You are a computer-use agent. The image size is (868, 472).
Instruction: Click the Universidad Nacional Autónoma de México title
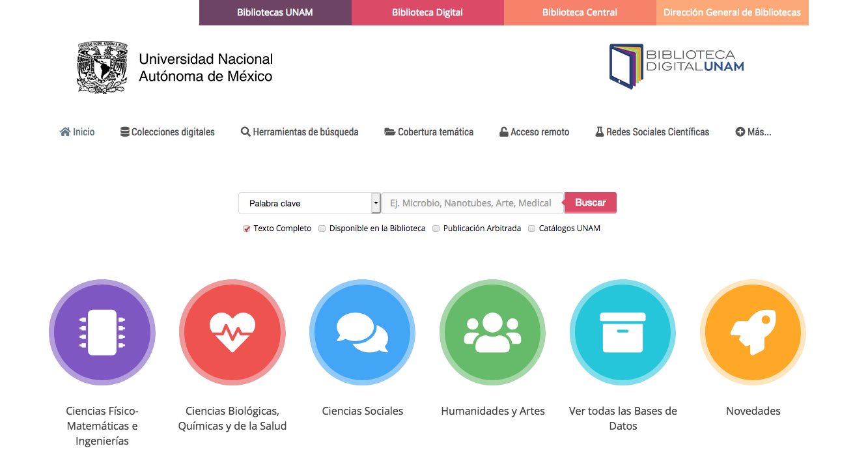point(206,68)
